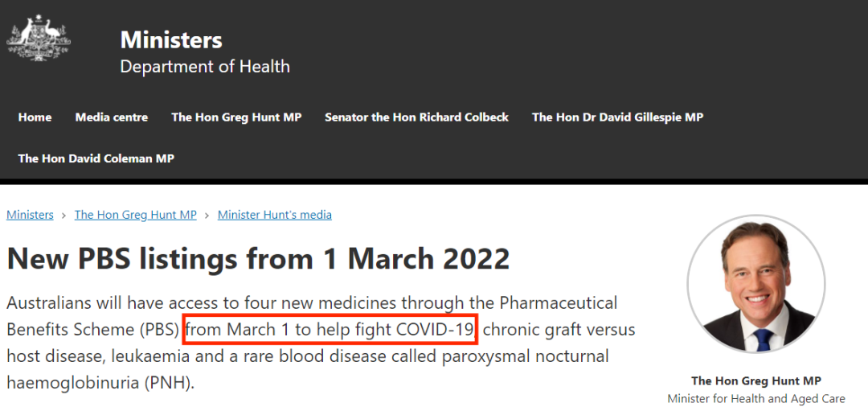868x407 pixels.
Task: Click second breadcrumb separator chevron
Action: pos(207,215)
